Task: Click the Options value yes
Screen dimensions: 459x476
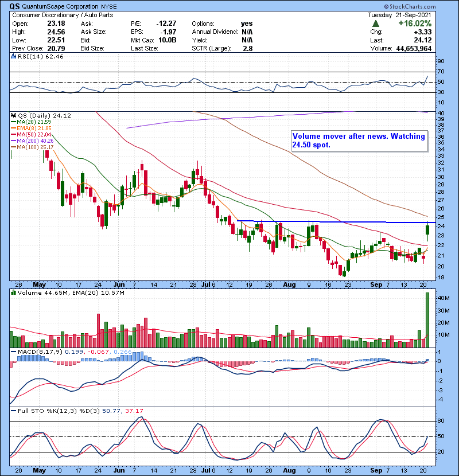Action: pyautogui.click(x=247, y=24)
